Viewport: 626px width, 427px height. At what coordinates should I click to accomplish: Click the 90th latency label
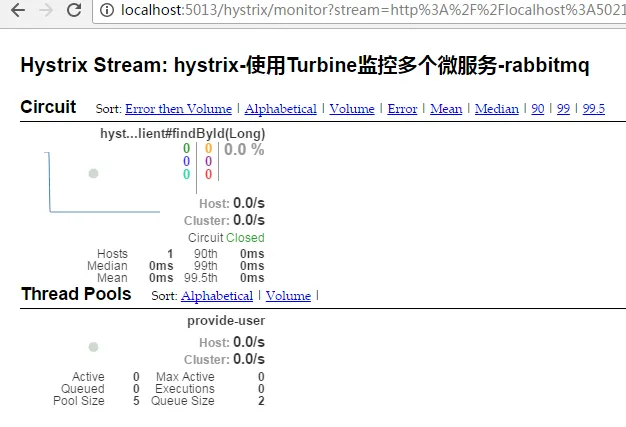pos(206,254)
